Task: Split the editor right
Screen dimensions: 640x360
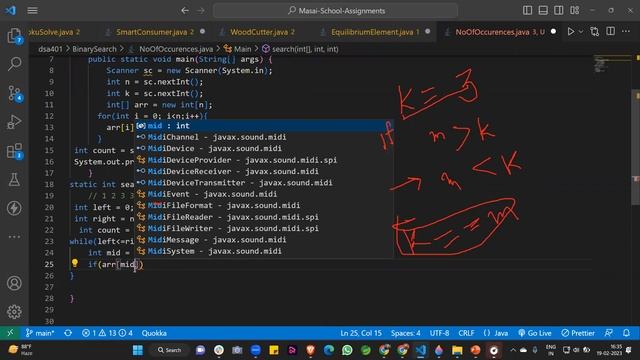Action: point(610,31)
